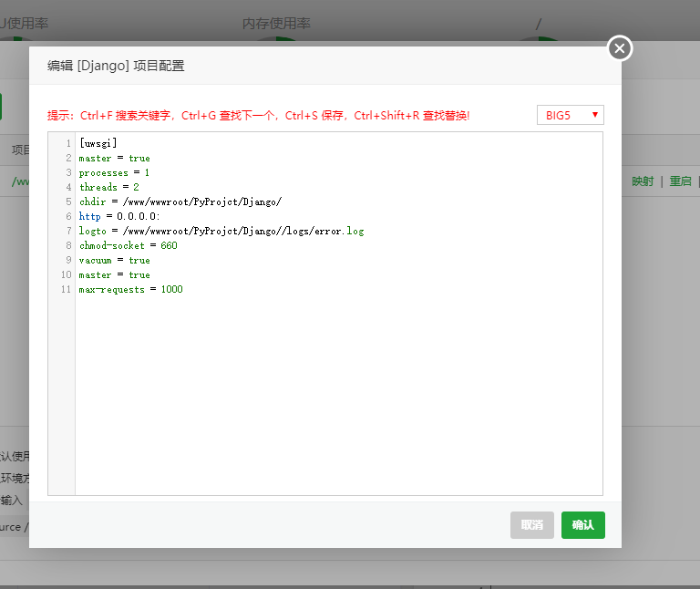Click the 'http = 0.0.0.0:' line

(x=119, y=217)
